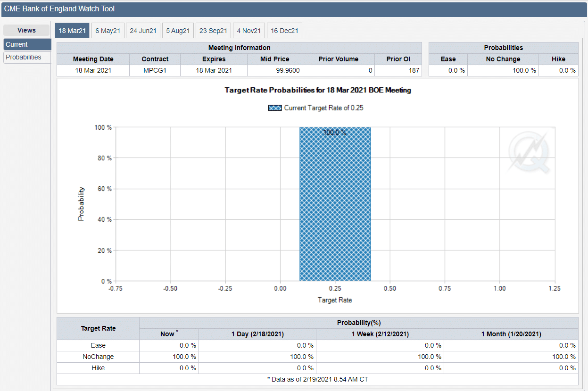588x391 pixels.
Task: Click the Meeting Information header
Action: pos(240,48)
